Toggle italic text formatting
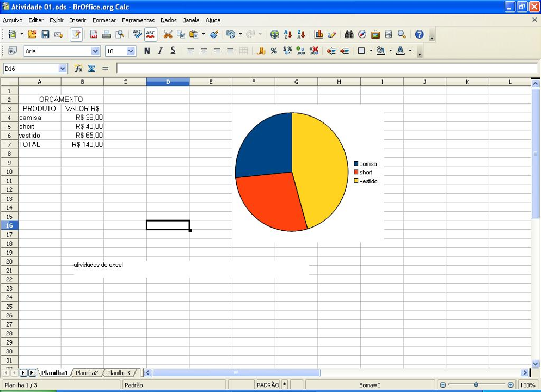Screen dimensions: 541x392 point(160,51)
